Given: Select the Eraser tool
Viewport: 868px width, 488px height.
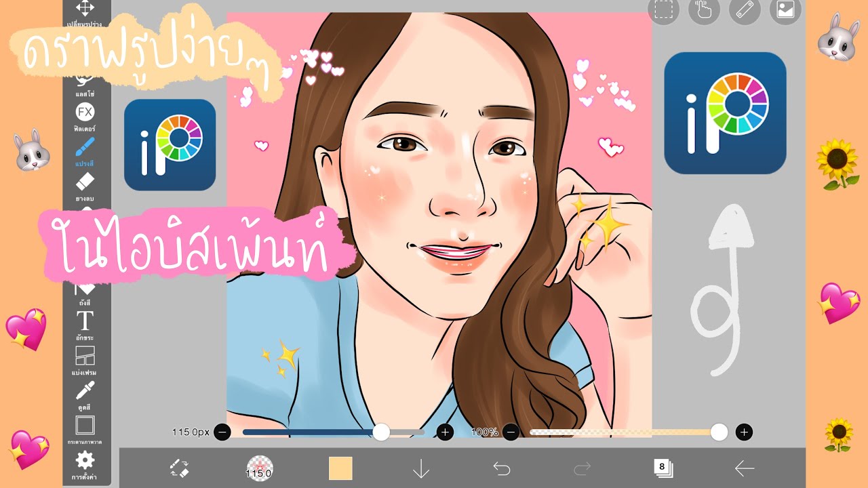Looking at the screenshot, I should point(85,182).
